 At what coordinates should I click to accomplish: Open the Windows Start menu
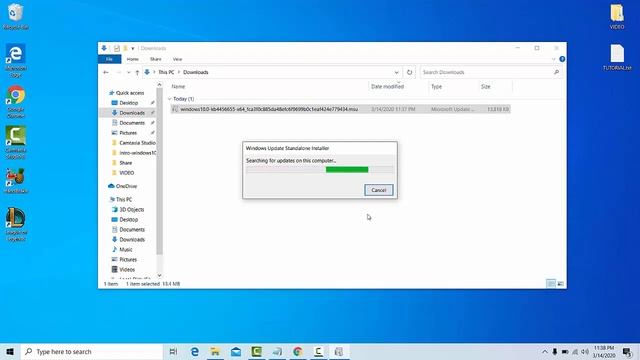tap(10, 351)
